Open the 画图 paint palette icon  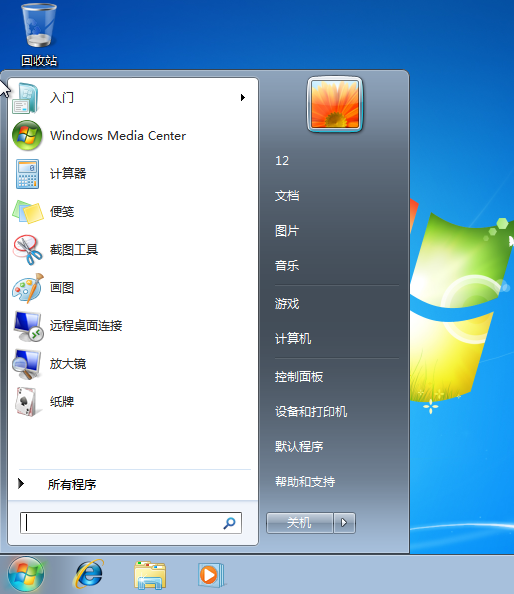coord(27,288)
